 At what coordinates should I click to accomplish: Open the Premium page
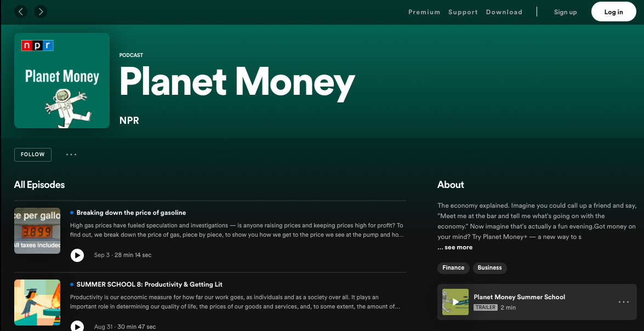(424, 12)
